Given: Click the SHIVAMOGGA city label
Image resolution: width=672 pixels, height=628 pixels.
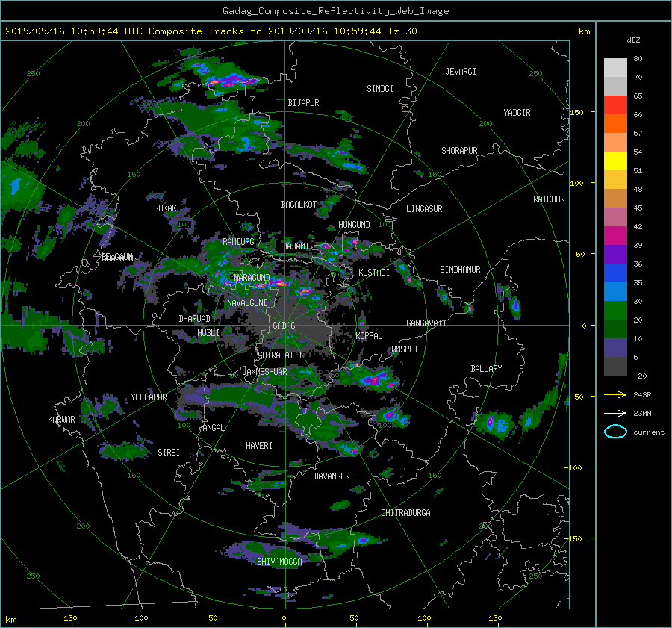Looking at the screenshot, I should click(279, 562).
